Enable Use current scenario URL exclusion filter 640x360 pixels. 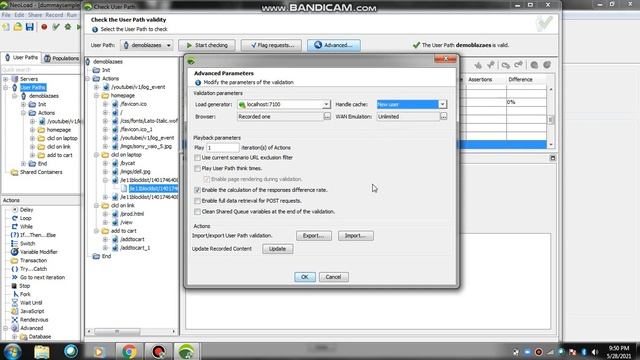click(198, 158)
